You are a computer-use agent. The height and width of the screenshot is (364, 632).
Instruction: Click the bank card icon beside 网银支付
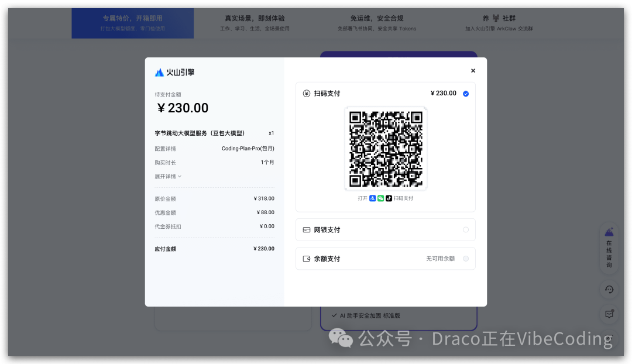click(306, 230)
